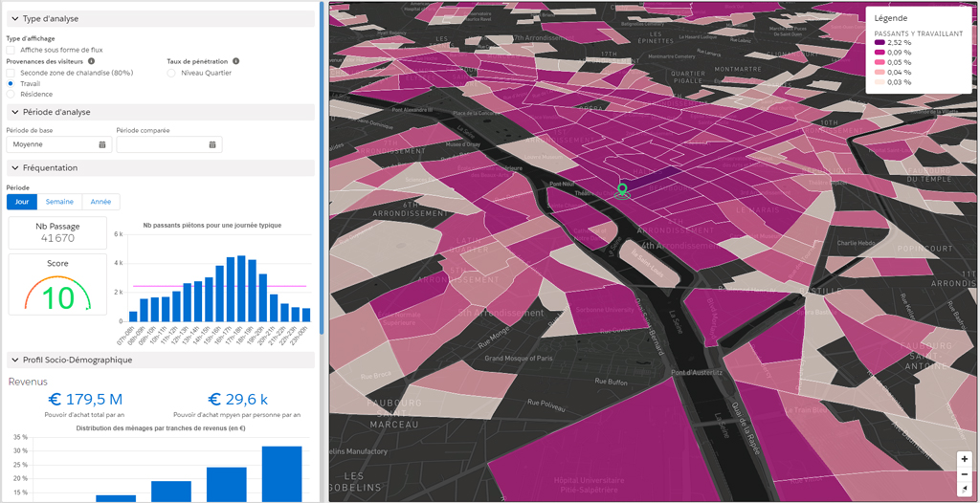980x503 pixels.
Task: Click the 07h-08h bar in pedestrian chart
Action: click(133, 317)
